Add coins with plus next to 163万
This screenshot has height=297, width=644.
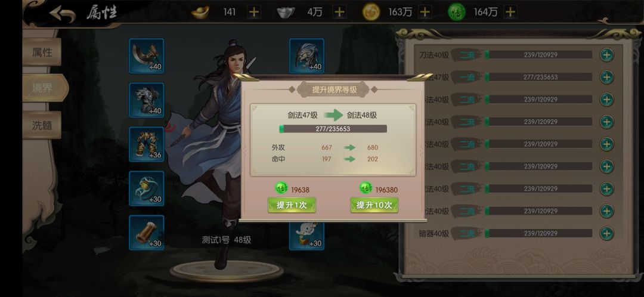[x=425, y=12]
